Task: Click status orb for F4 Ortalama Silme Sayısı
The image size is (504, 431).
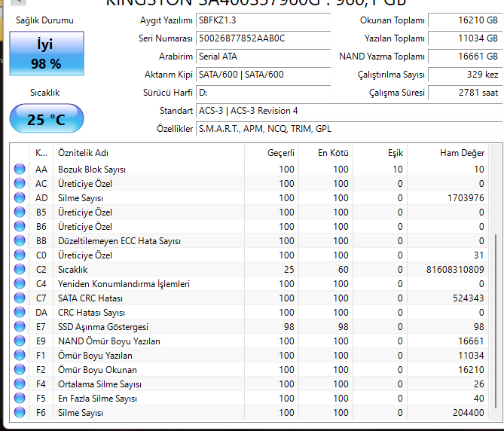Action: (x=20, y=384)
